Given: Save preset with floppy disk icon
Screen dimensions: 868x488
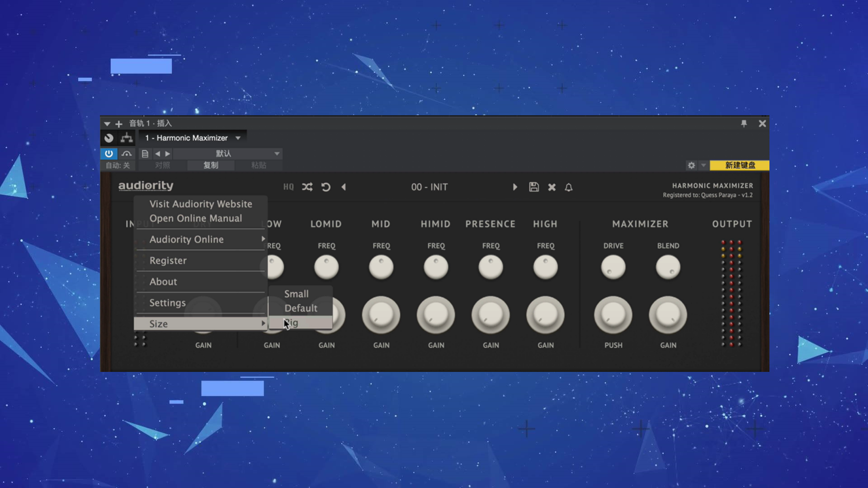Looking at the screenshot, I should tap(534, 187).
